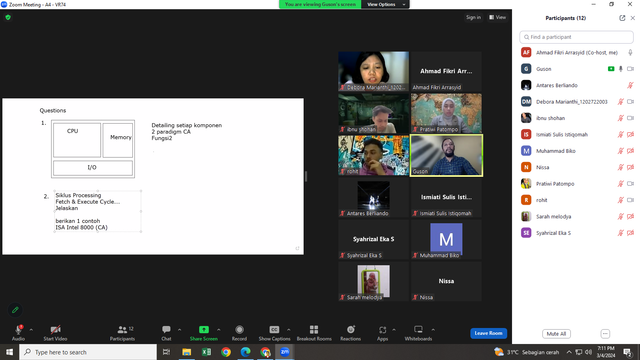640x360 pixels.
Task: Click rohit's video thumbnail
Action: pyautogui.click(x=373, y=156)
